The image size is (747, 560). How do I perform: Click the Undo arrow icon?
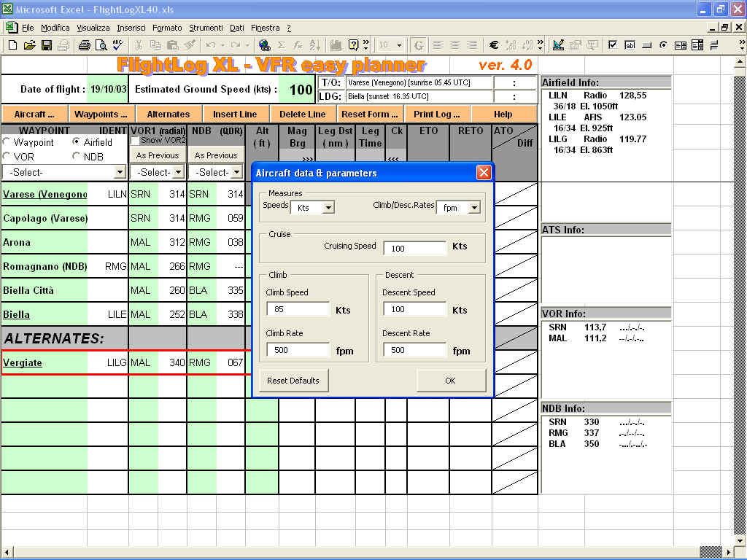pos(211,45)
